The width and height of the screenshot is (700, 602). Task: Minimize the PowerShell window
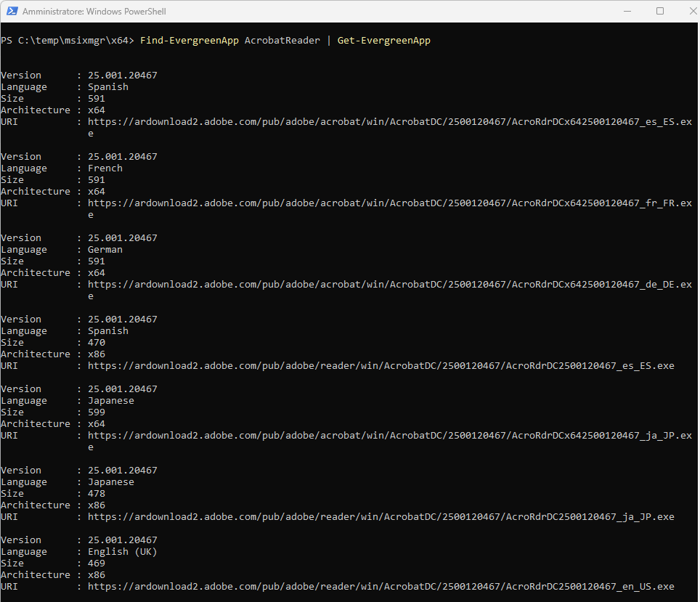click(x=627, y=11)
